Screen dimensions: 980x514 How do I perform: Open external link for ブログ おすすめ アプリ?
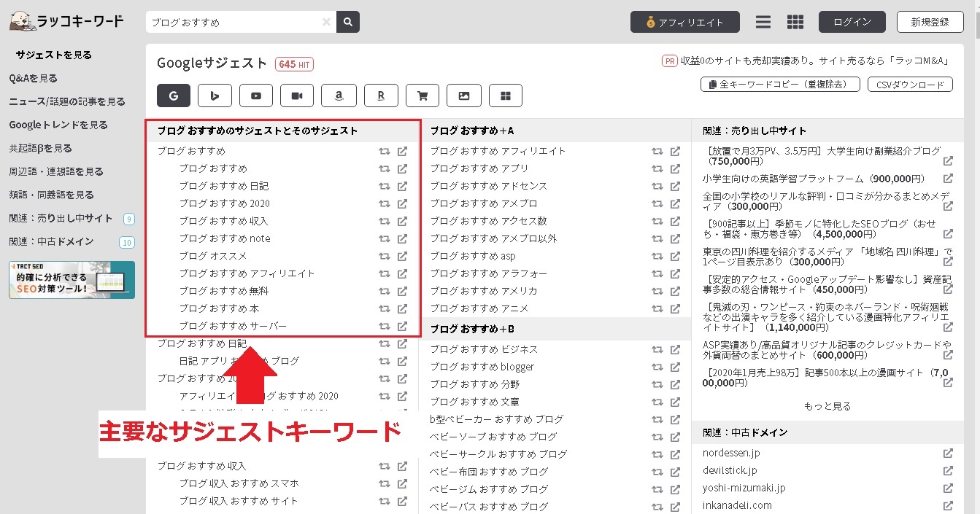point(675,168)
